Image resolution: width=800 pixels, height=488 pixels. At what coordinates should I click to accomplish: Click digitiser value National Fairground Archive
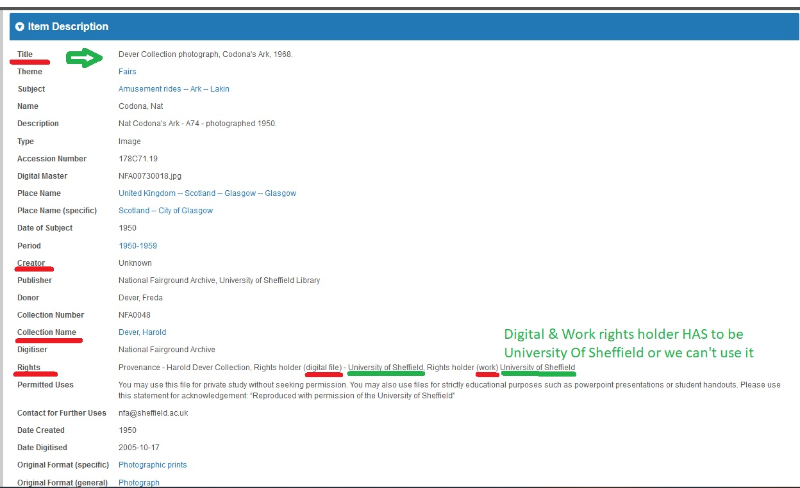(x=167, y=349)
